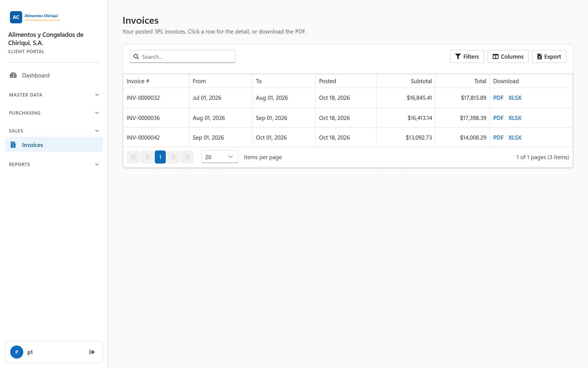Image resolution: width=588 pixels, height=368 pixels.
Task: Open invoice row INV-0000032
Action: pos(348,98)
